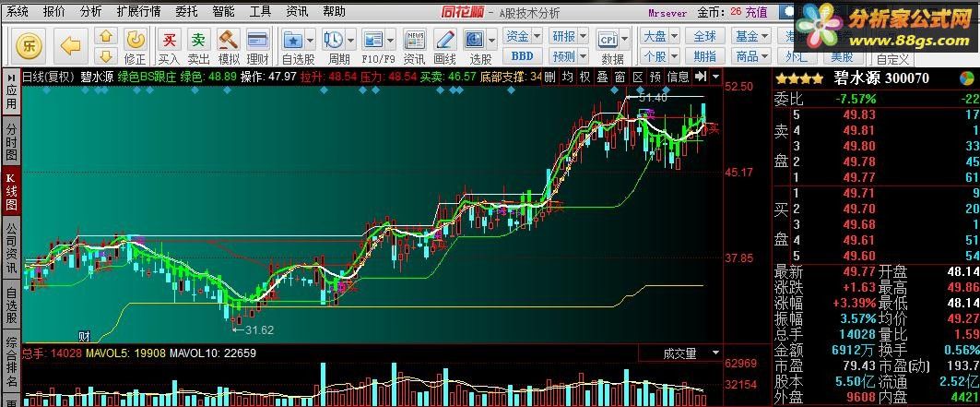980x407 pixels.
Task: Open the F10/F9 info icon
Action: pos(373,40)
